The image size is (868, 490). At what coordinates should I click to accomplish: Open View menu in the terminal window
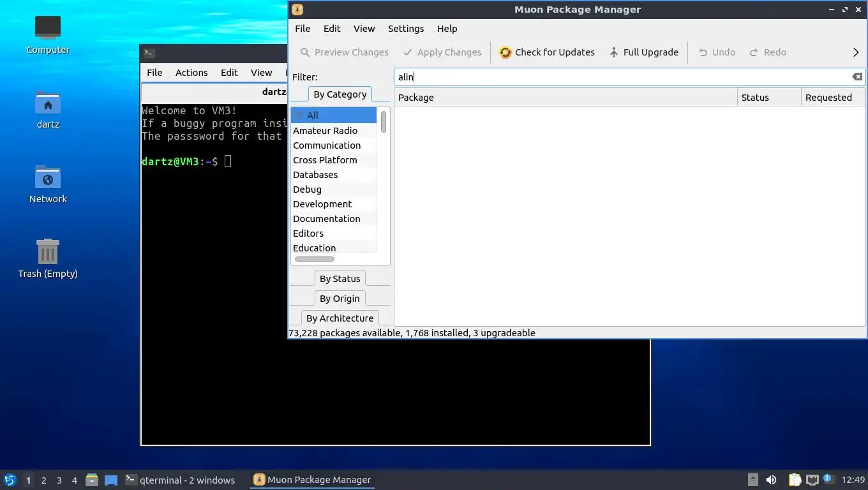[x=261, y=73]
